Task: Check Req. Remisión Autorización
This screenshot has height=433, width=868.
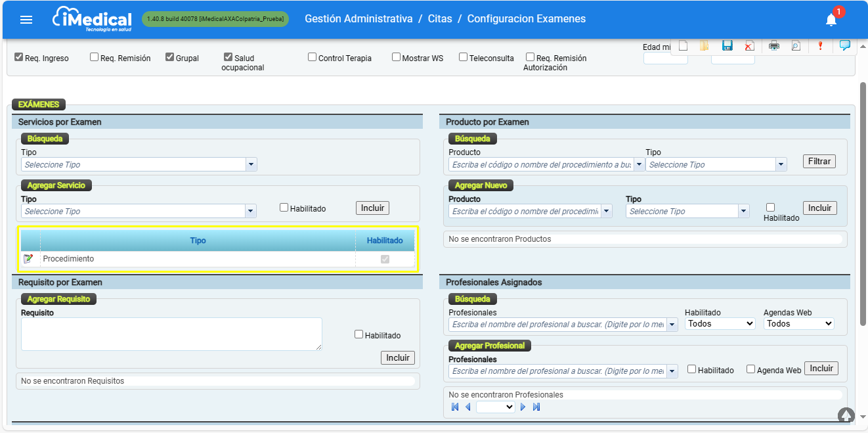Action: tap(531, 57)
